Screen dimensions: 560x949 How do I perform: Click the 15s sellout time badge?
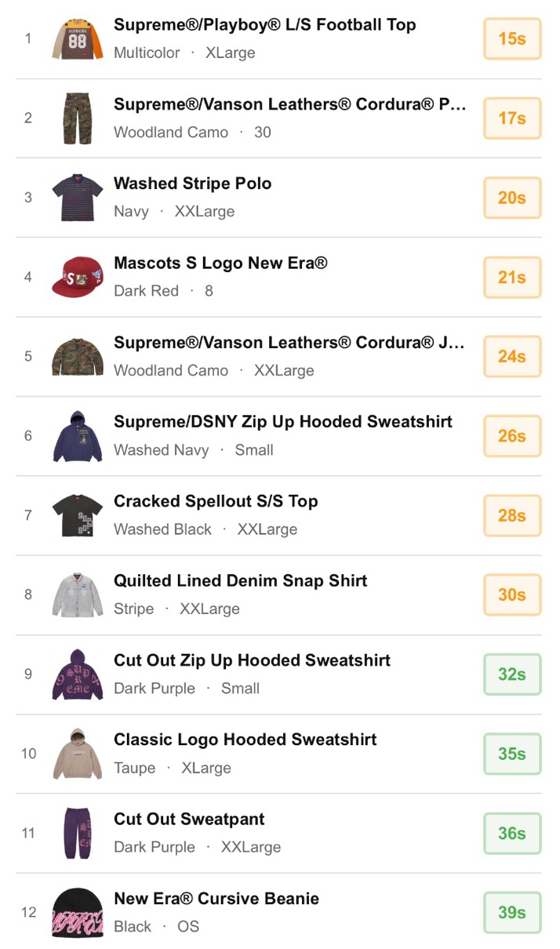[x=511, y=38]
